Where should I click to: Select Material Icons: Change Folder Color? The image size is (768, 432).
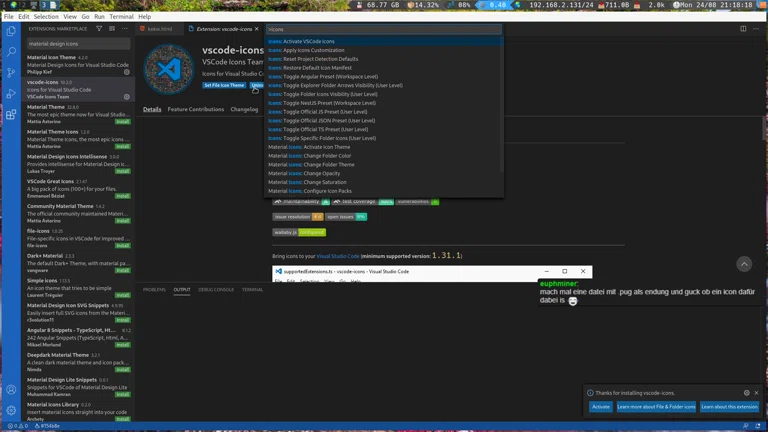[384, 156]
